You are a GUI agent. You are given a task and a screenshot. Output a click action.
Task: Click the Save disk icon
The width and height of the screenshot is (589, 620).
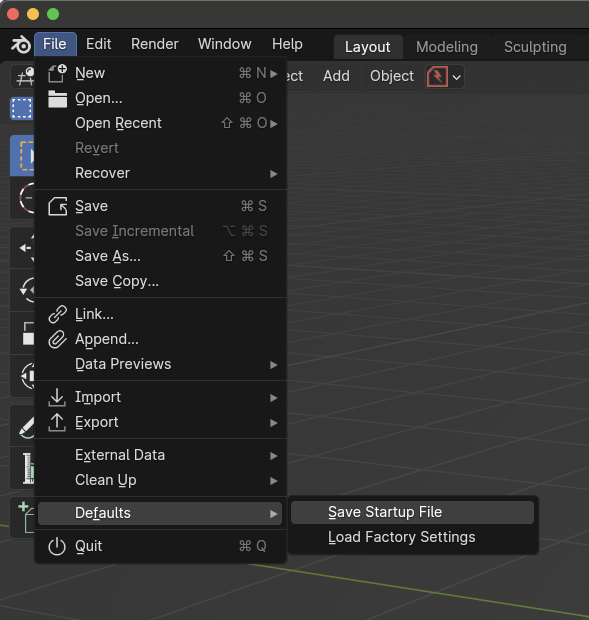click(57, 206)
